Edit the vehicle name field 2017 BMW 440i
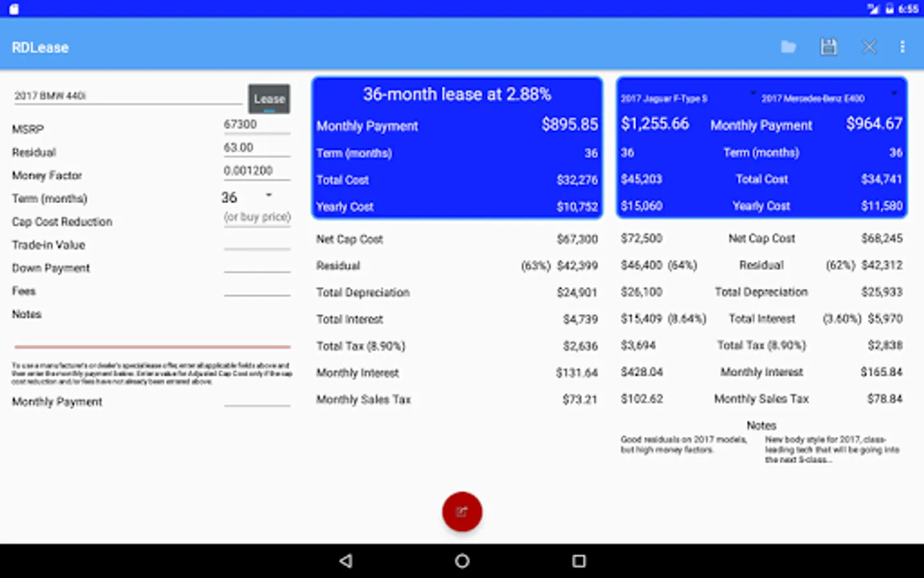The image size is (924, 578). click(x=128, y=96)
